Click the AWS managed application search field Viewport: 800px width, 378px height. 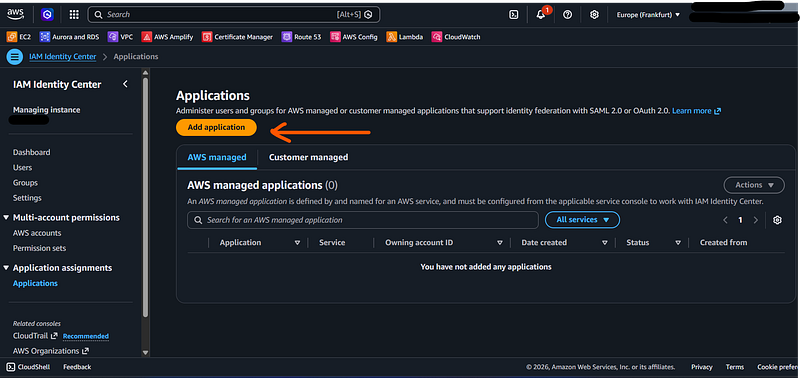pyautogui.click(x=363, y=220)
